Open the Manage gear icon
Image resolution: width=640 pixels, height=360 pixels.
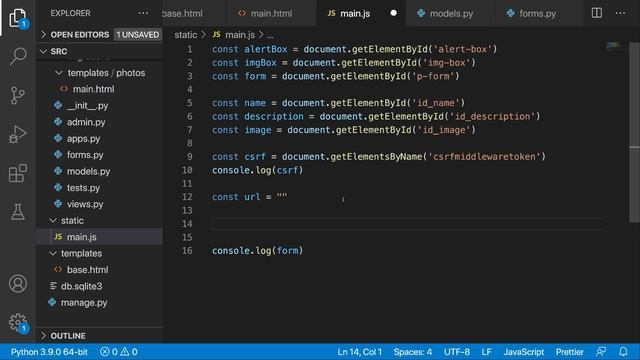(x=18, y=322)
